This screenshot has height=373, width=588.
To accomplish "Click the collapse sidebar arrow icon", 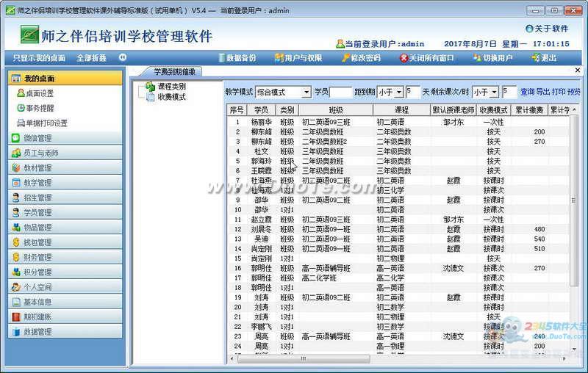I will pos(123,58).
